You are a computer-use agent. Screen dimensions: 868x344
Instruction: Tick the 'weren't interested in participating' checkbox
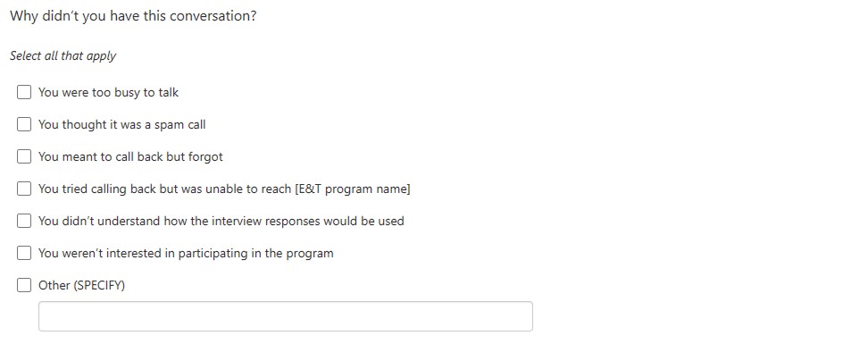tap(24, 253)
